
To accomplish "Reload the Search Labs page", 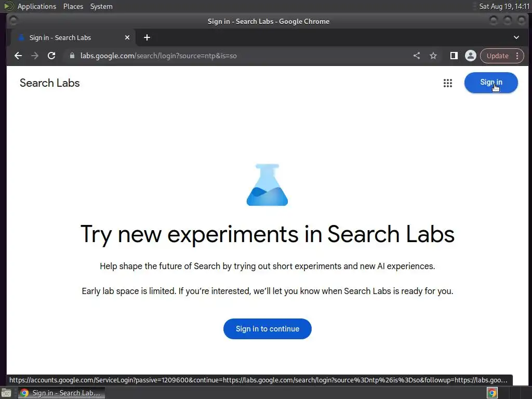I will pos(51,56).
